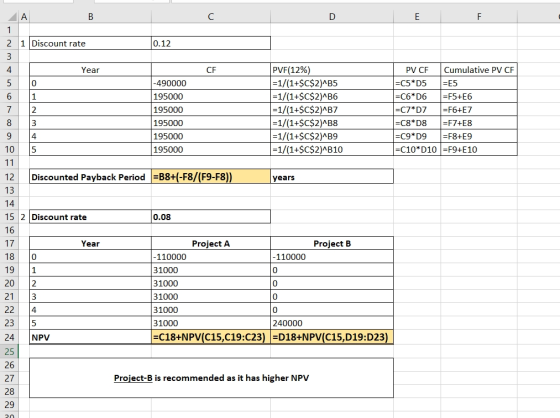Select row 12 header

tap(9, 177)
